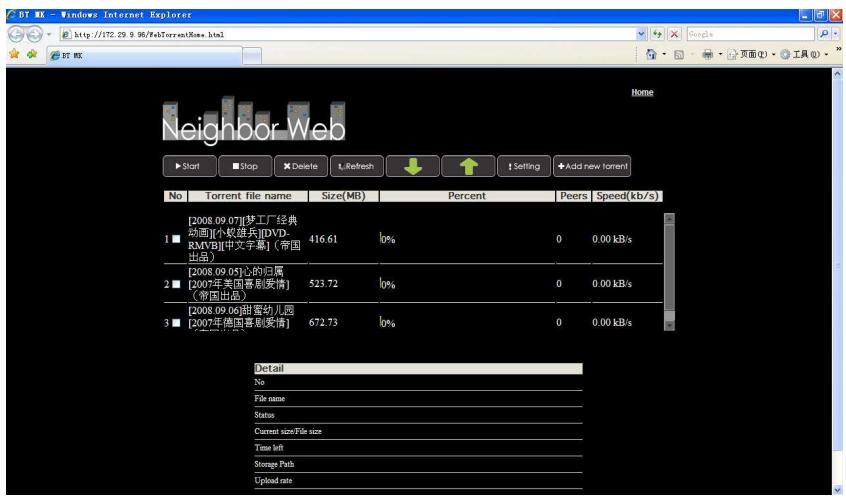The image size is (846, 498).
Task: Expand the home icon dropdown arrow
Action: pyautogui.click(x=664, y=54)
